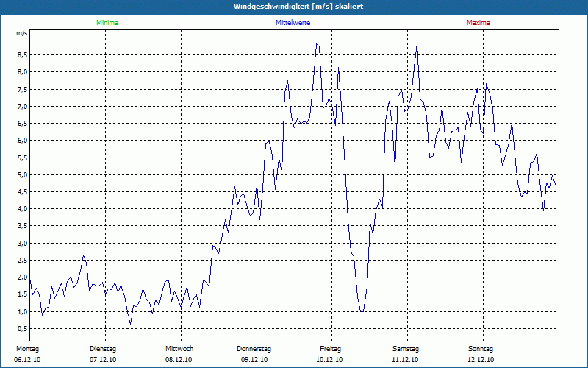Click the 4,0 y-axis value
Image resolution: width=588 pixels, height=368 pixels.
point(22,209)
